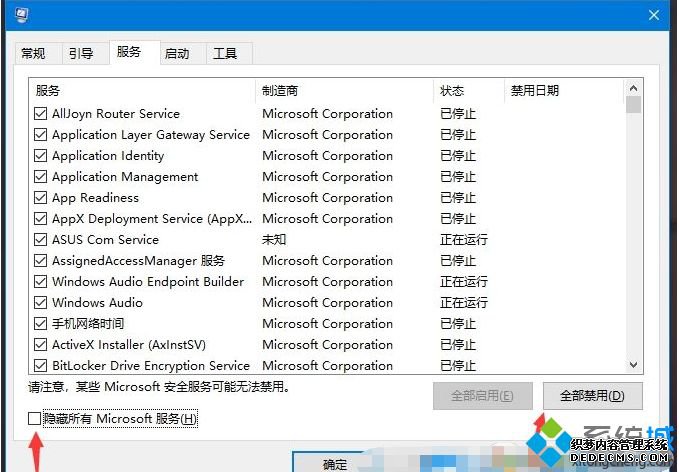Click the scrollbar down arrow

click(x=633, y=365)
